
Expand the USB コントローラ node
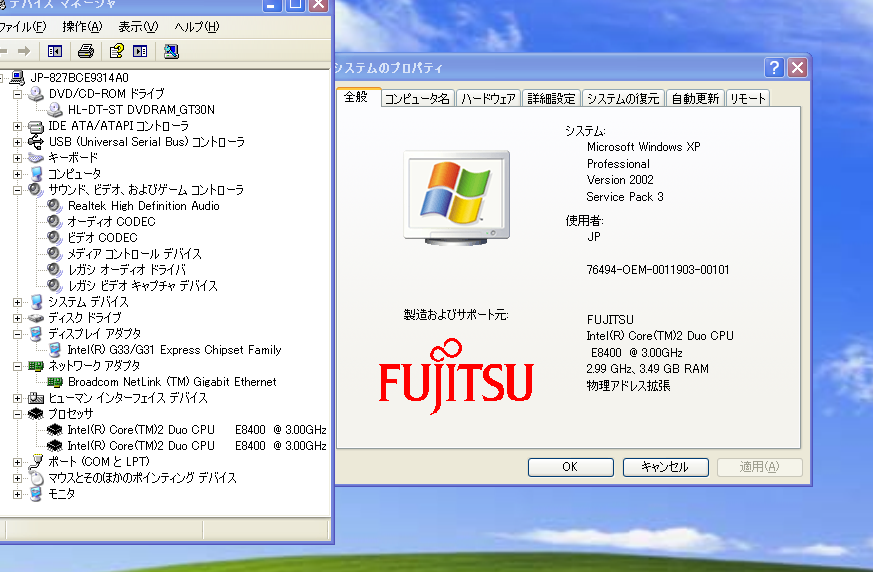point(17,143)
